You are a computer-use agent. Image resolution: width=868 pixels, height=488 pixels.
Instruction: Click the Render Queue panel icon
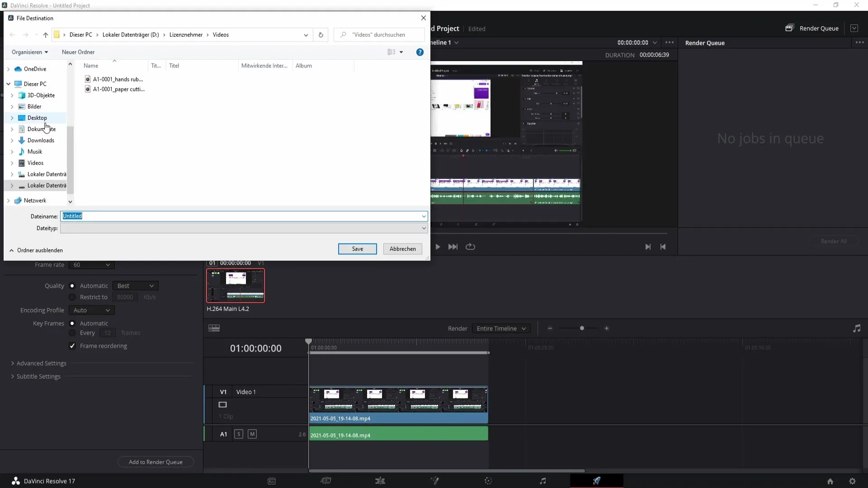(790, 28)
